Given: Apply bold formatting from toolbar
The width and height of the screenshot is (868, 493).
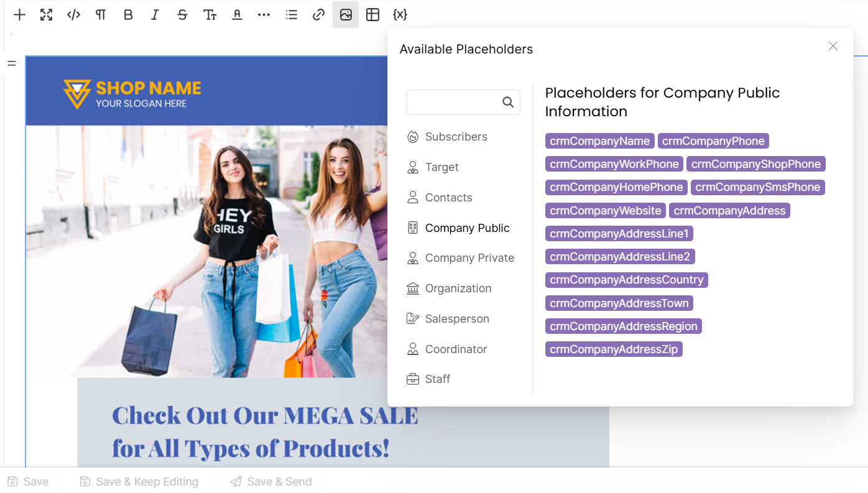Looking at the screenshot, I should pos(128,15).
